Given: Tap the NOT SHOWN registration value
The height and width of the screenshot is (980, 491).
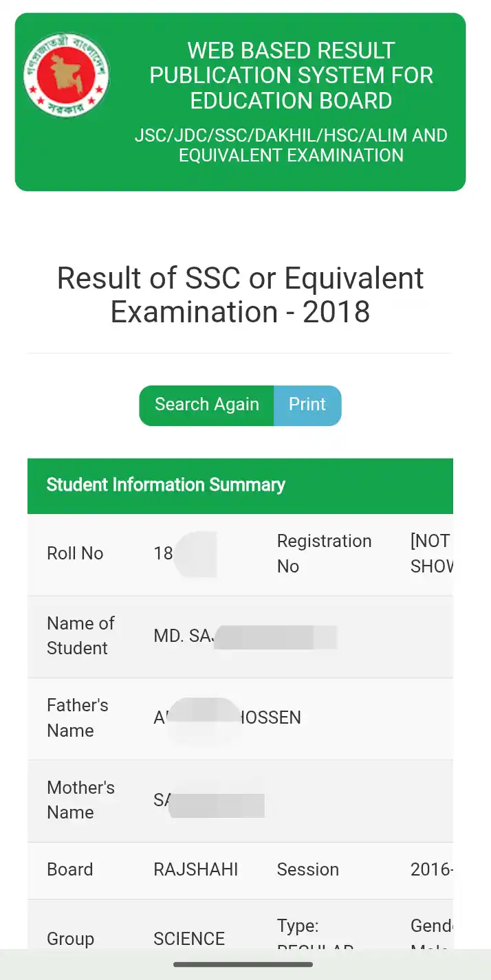Looking at the screenshot, I should (x=432, y=553).
